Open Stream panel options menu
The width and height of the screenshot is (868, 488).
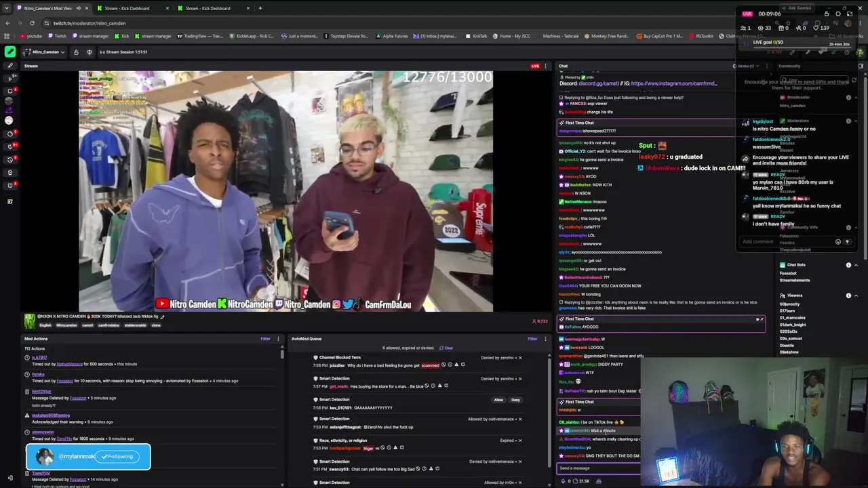pyautogui.click(x=545, y=66)
